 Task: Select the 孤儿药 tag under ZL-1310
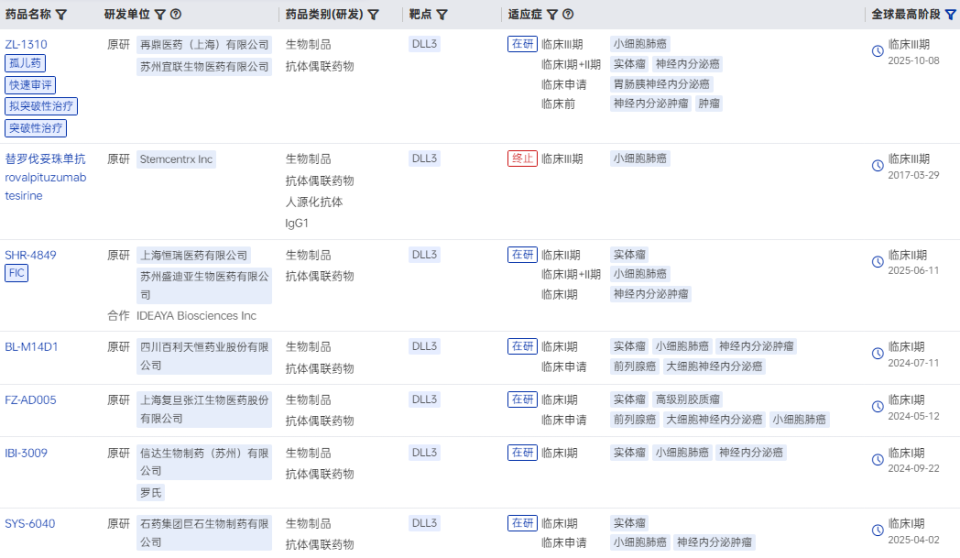25,63
